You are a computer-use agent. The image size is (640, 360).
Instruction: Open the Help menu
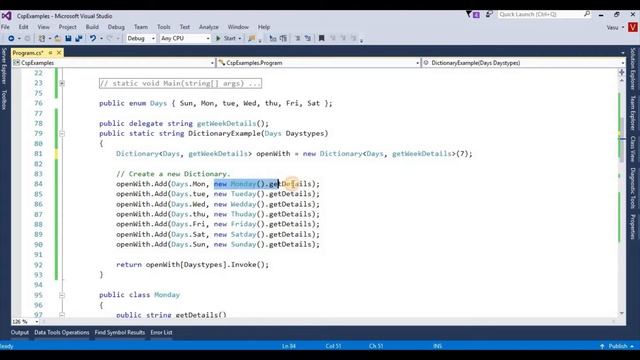(x=264, y=27)
